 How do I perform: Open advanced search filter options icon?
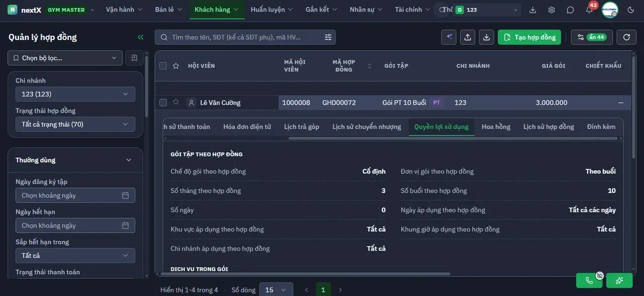(328, 37)
